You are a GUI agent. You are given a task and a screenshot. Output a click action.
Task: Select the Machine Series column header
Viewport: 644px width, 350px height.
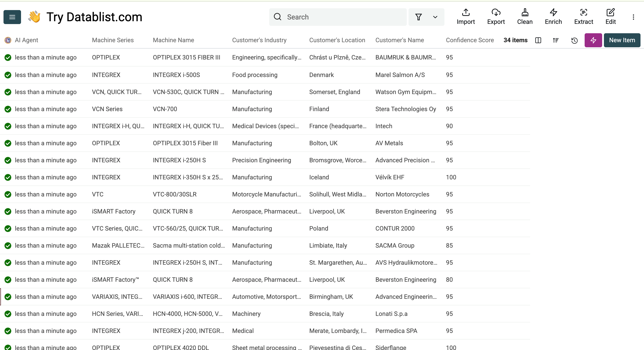click(x=113, y=40)
